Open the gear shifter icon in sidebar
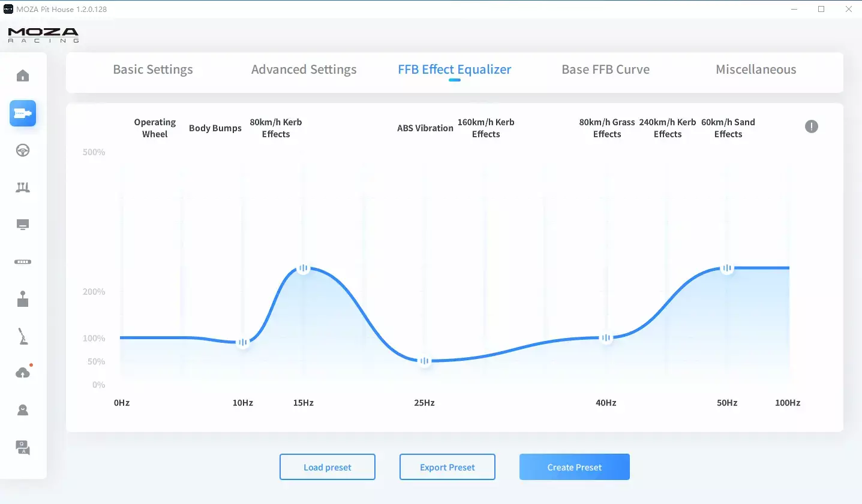The image size is (862, 504). point(23,299)
